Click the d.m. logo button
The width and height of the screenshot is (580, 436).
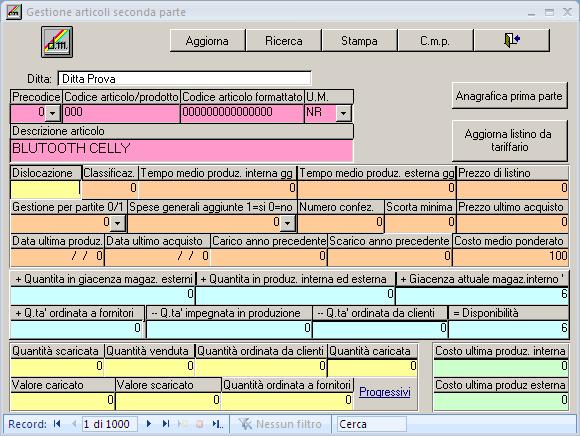(x=57, y=42)
